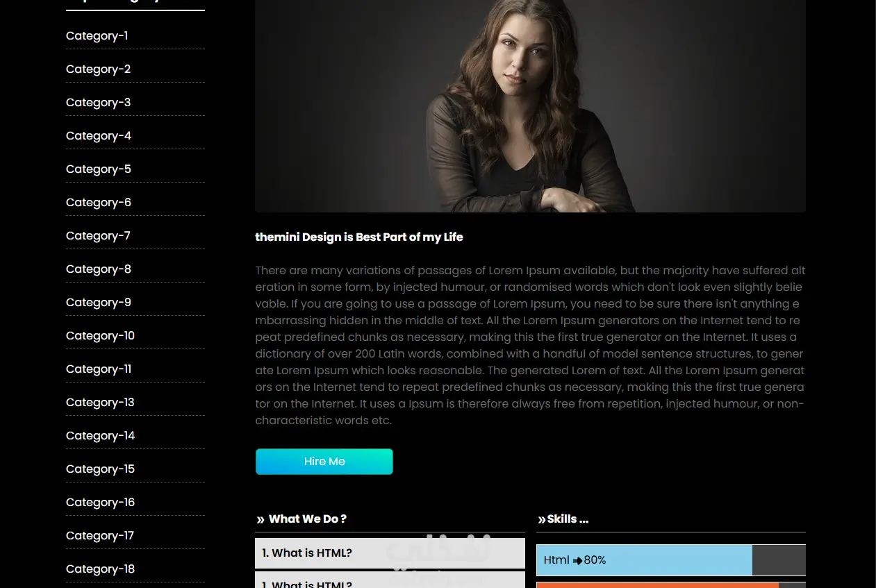The width and height of the screenshot is (876, 588).
Task: Click the orange skill bar below Html
Action: 671,585
